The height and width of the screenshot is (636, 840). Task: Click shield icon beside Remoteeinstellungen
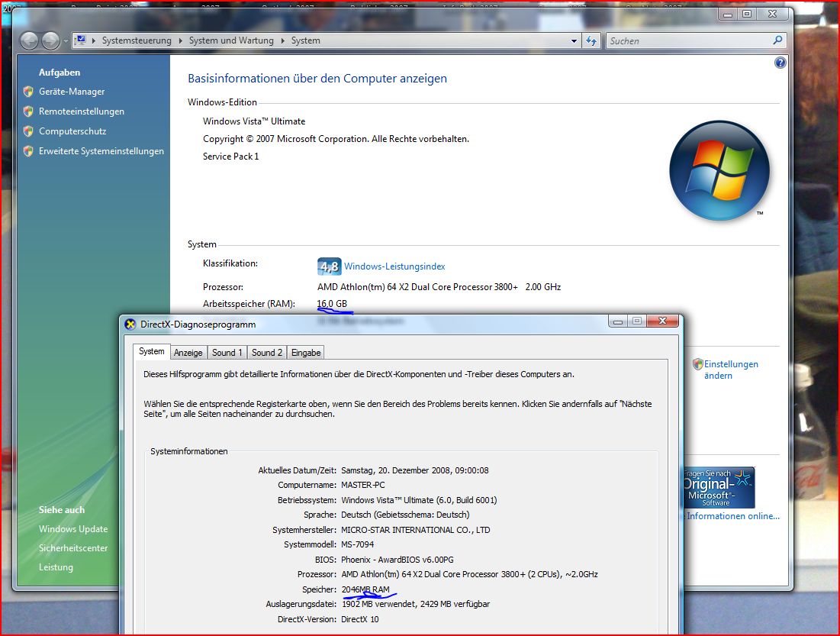(x=28, y=111)
